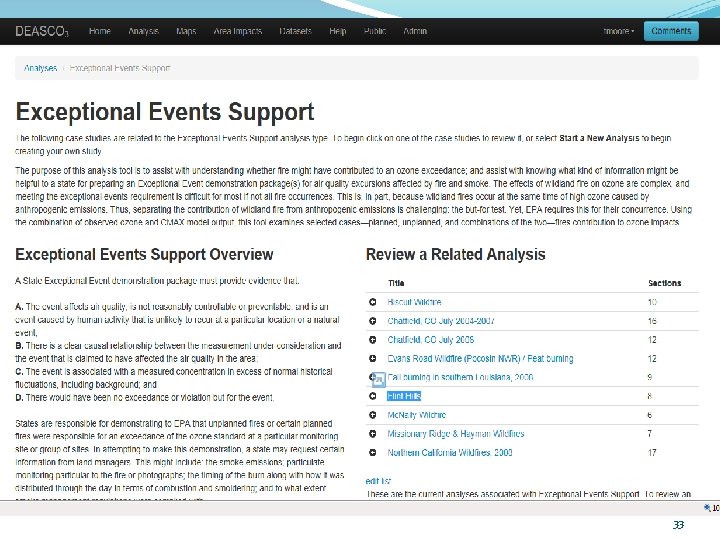This screenshot has width=720, height=540.
Task: Click the Exceptional Events Support Overview heading
Action: click(144, 254)
